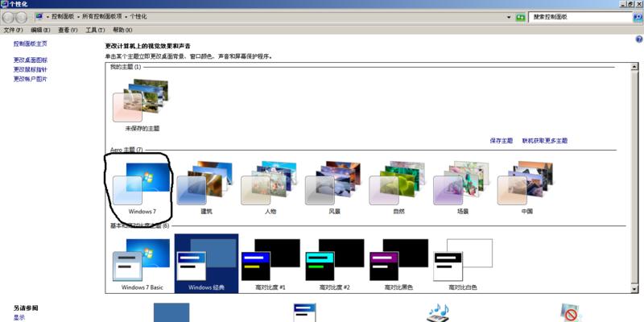Open the 显示 link under 另请参阅
The width and height of the screenshot is (644, 322).
pos(19,317)
